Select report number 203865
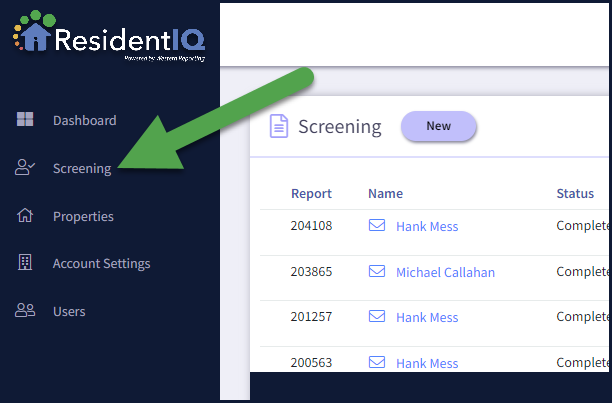The image size is (612, 403). pos(311,272)
